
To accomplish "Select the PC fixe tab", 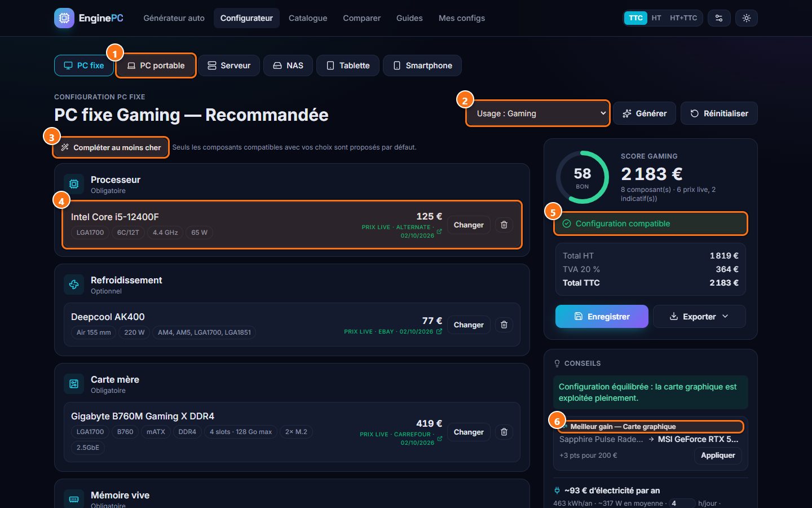I will coord(84,65).
